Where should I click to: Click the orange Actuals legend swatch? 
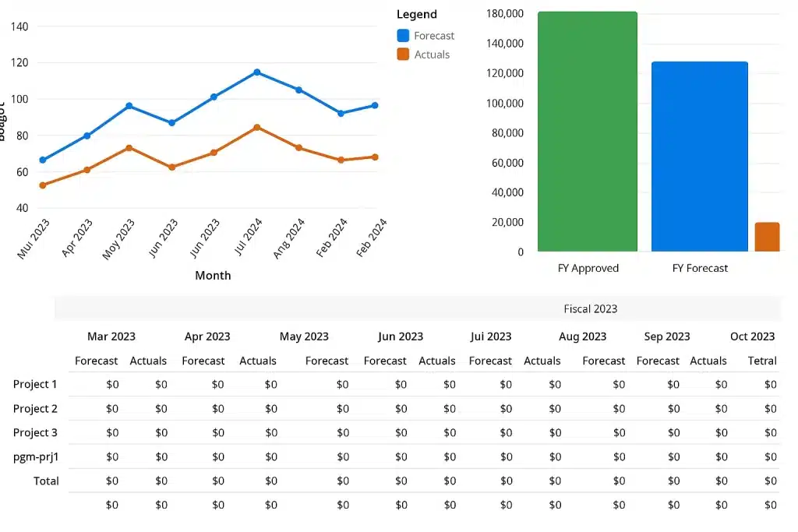(x=403, y=55)
